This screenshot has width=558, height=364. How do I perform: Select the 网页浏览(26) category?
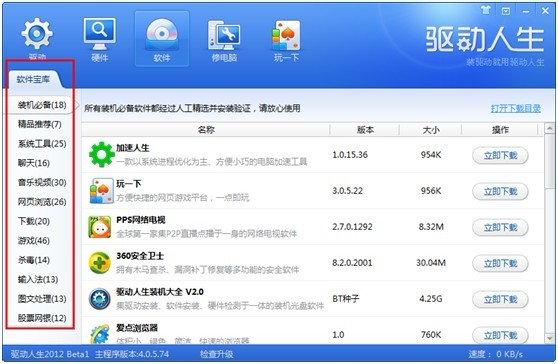point(42,202)
